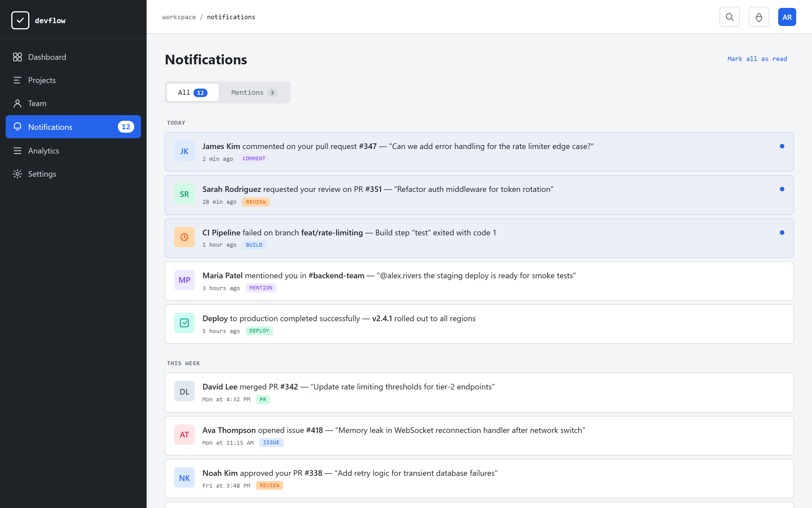Click the ISSUE tag on Ava Thompson row
The width and height of the screenshot is (812, 508).
click(x=271, y=443)
